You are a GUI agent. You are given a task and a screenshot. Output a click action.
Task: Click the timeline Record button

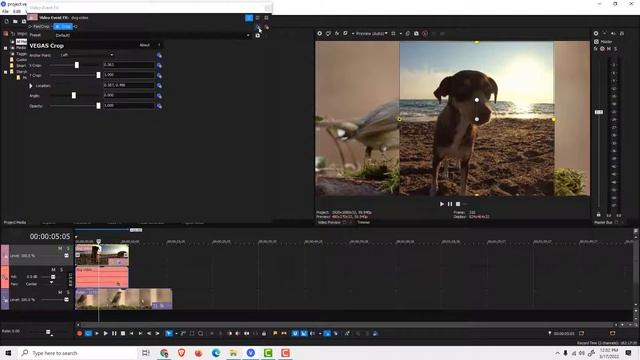tap(79, 333)
